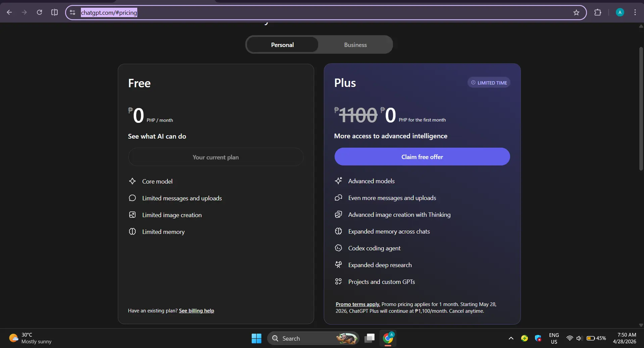Click the battery 45% indicator
644x348 pixels.
point(596,338)
